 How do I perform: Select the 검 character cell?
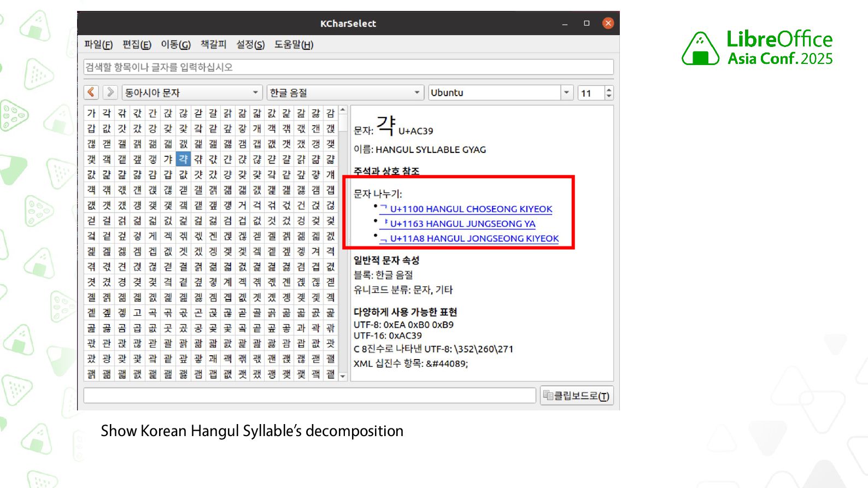[227, 220]
